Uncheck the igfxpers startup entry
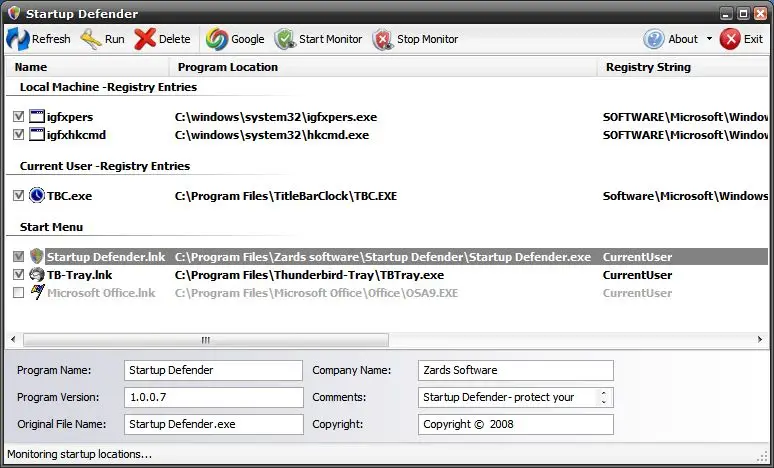The height and width of the screenshot is (468, 774). (18, 117)
